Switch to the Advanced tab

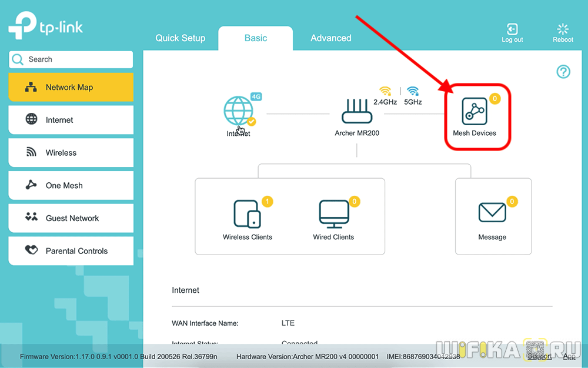click(x=330, y=38)
